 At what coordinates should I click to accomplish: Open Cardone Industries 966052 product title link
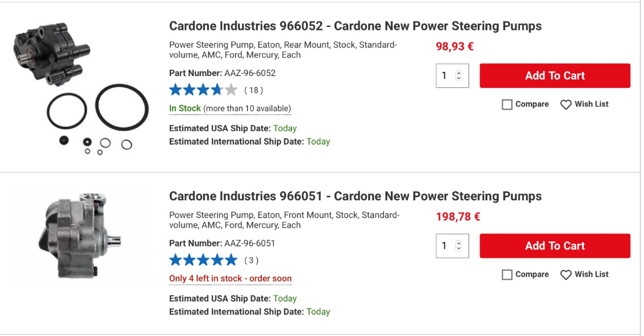355,26
